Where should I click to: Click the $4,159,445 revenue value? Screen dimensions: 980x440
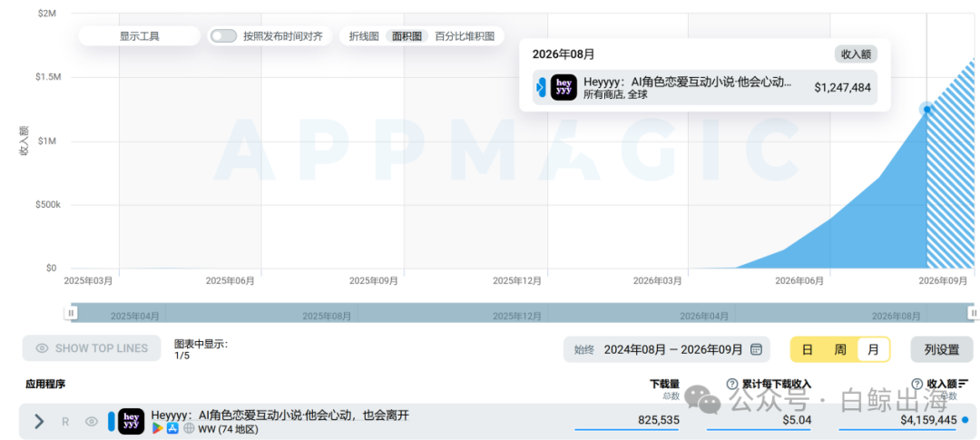[x=928, y=420]
